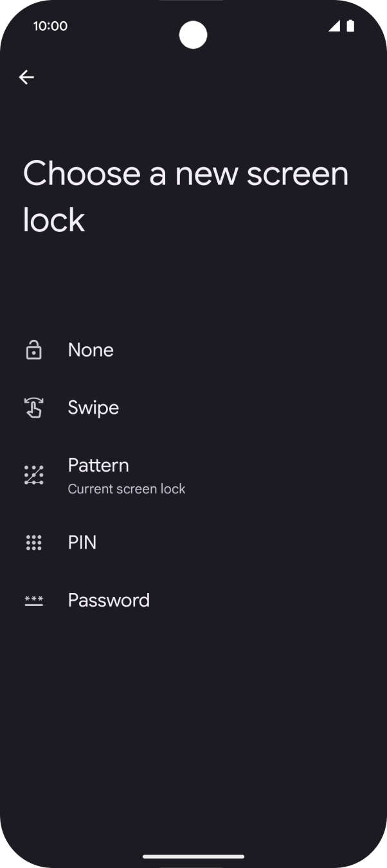Image resolution: width=387 pixels, height=868 pixels.
Task: Tap the word "Choose" in the heading
Action: [x=82, y=173]
